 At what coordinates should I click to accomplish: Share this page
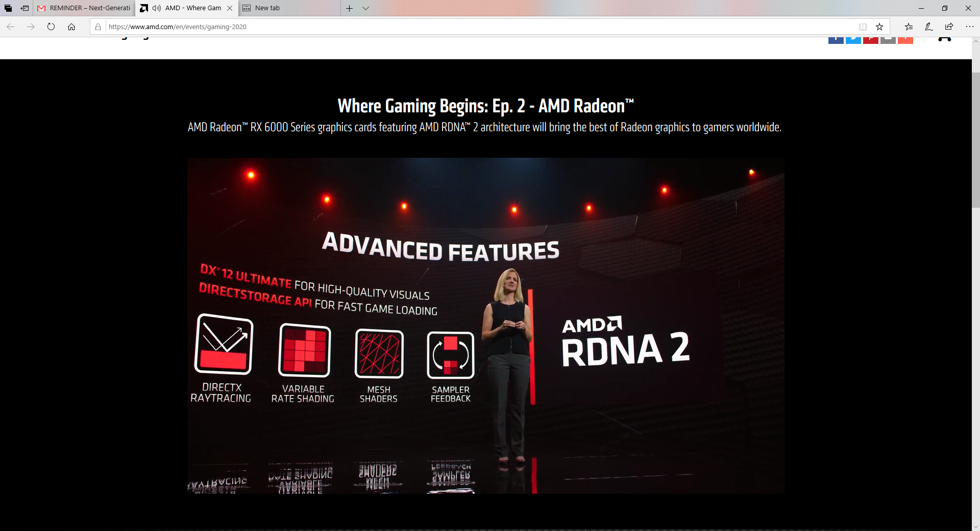[x=949, y=27]
